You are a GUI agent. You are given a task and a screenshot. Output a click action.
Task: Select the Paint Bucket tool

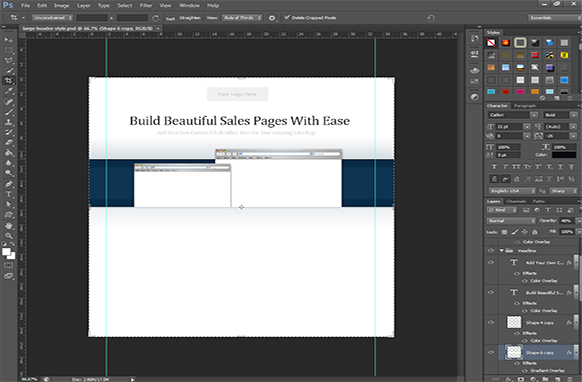(x=9, y=153)
